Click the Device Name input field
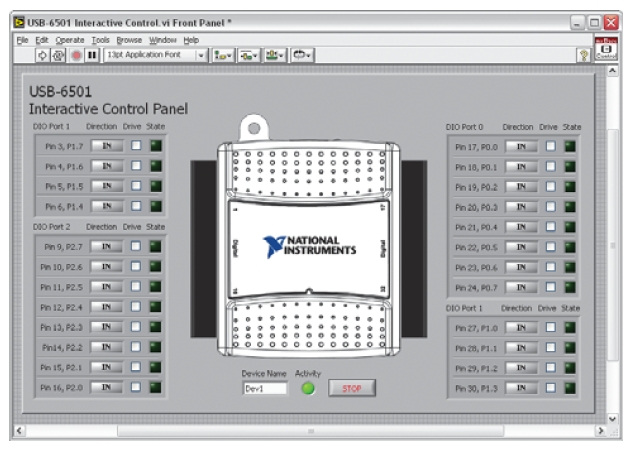 tap(264, 388)
